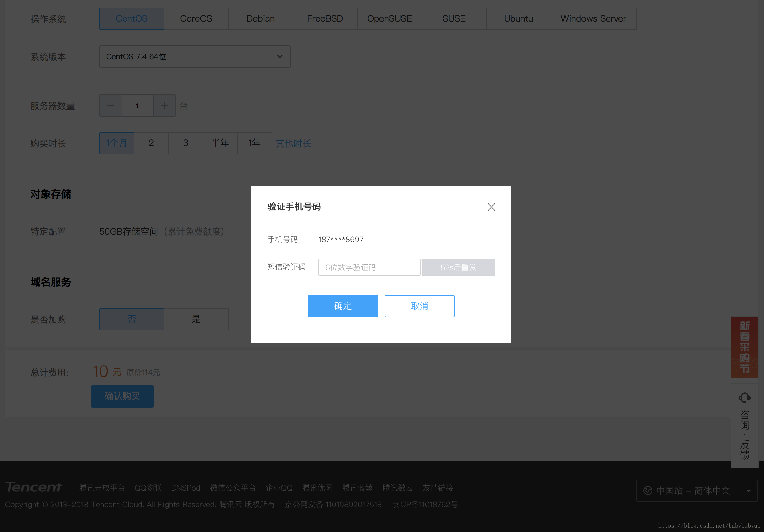This screenshot has width=764, height=532.
Task: Open the DNSPod footer link
Action: click(x=185, y=488)
